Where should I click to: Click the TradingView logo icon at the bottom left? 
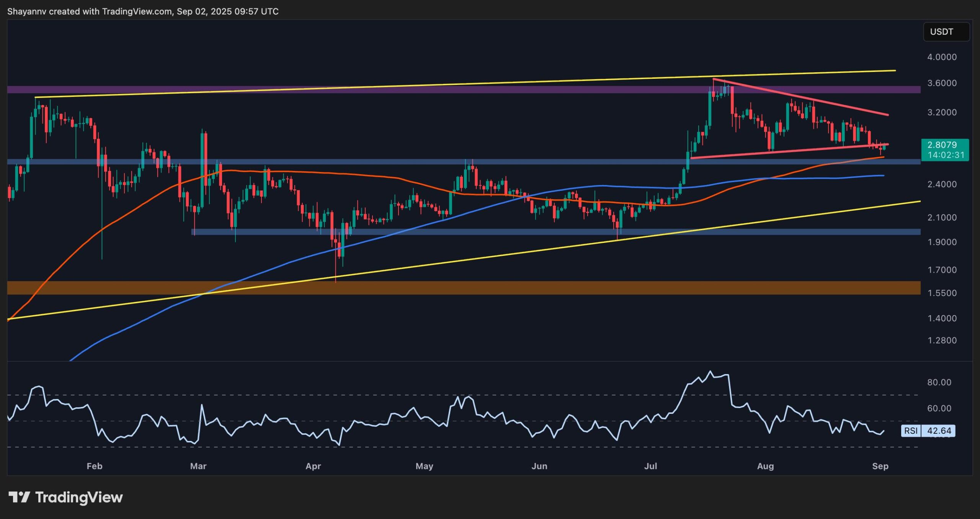(19, 497)
